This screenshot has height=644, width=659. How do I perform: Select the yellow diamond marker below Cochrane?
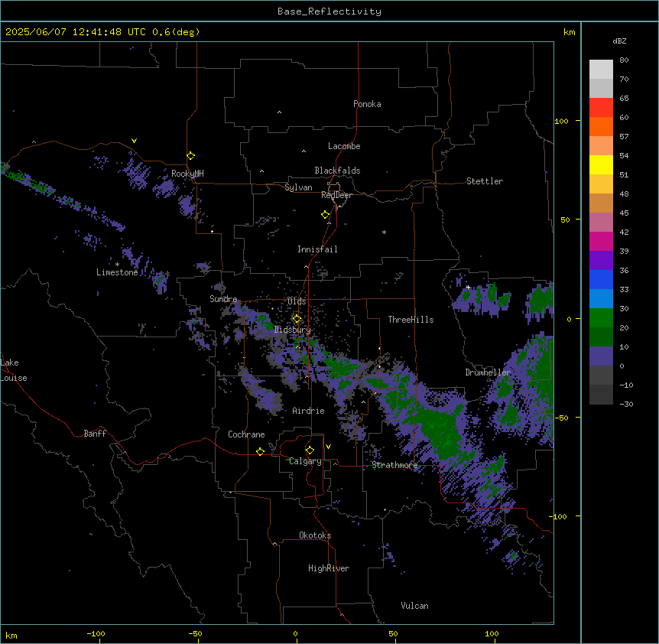click(260, 451)
